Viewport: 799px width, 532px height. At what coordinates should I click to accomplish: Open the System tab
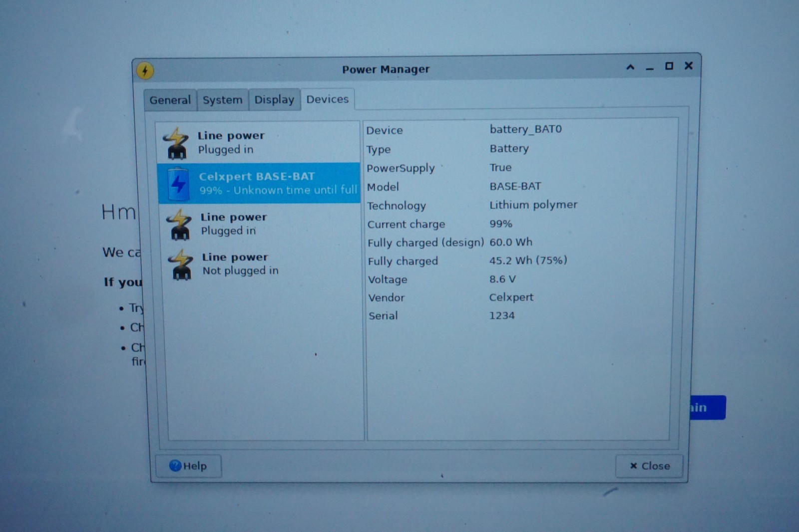tap(222, 100)
